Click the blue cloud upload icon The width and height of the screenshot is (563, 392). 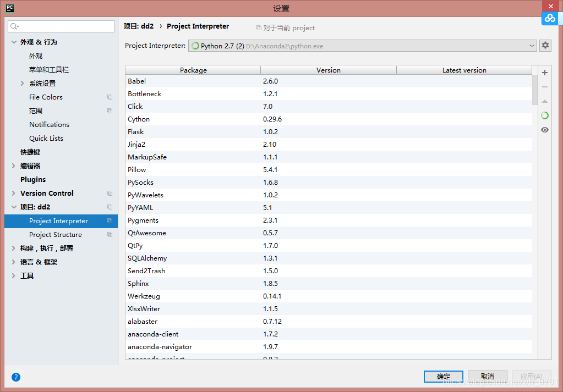pyautogui.click(x=550, y=18)
